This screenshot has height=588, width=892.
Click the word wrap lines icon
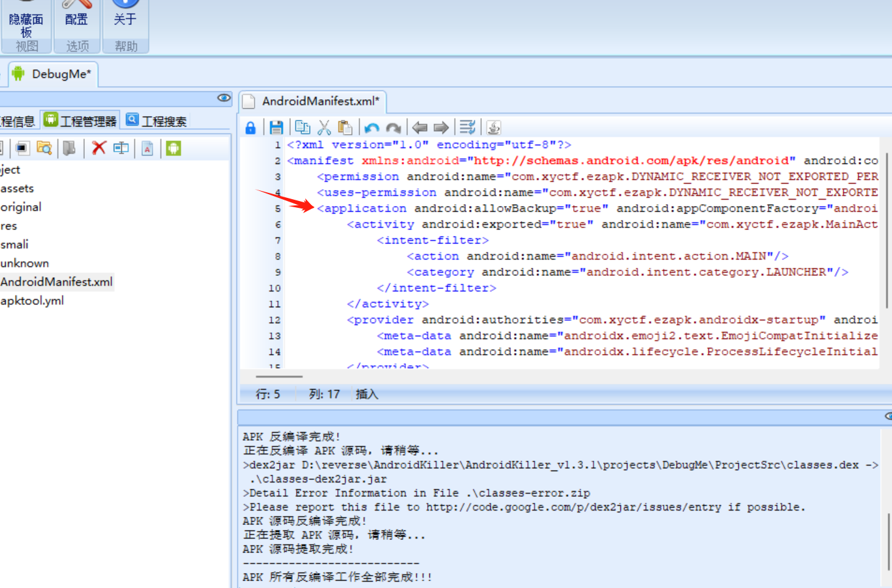coord(467,128)
